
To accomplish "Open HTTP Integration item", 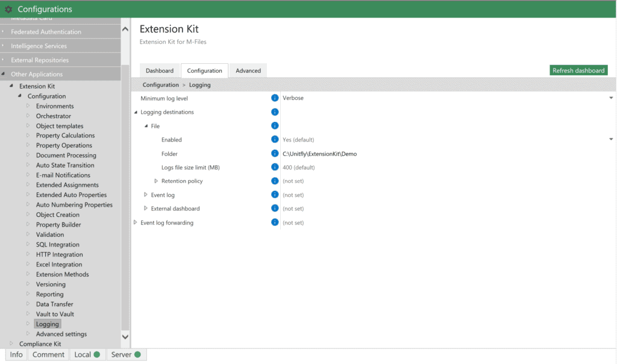I will click(x=60, y=254).
